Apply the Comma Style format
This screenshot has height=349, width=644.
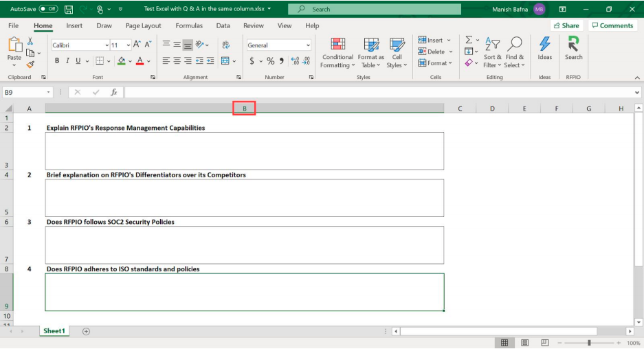pos(281,61)
